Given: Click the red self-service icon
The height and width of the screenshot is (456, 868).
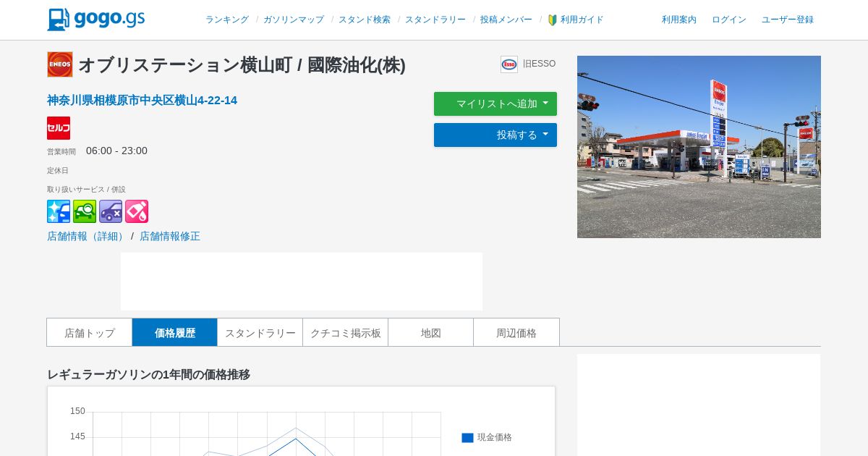Looking at the screenshot, I should (59, 128).
